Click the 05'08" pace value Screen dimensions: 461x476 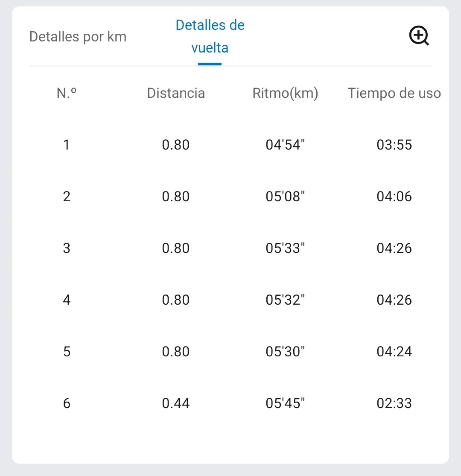(285, 197)
